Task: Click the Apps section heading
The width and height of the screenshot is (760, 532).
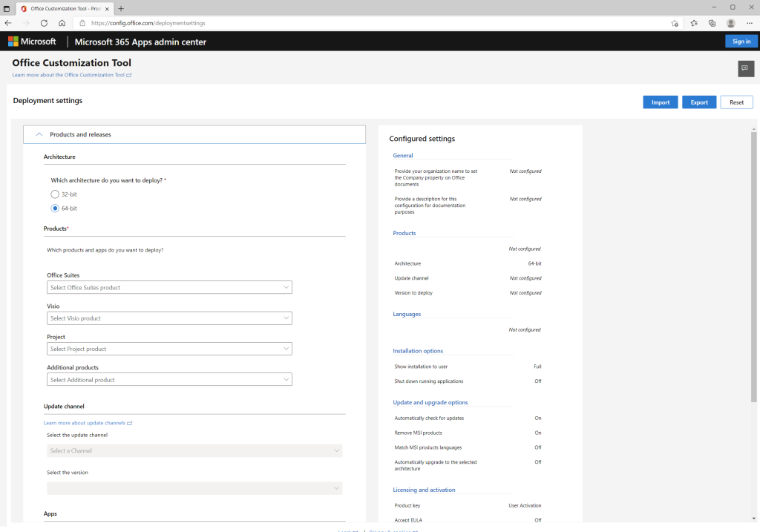Action: click(50, 513)
